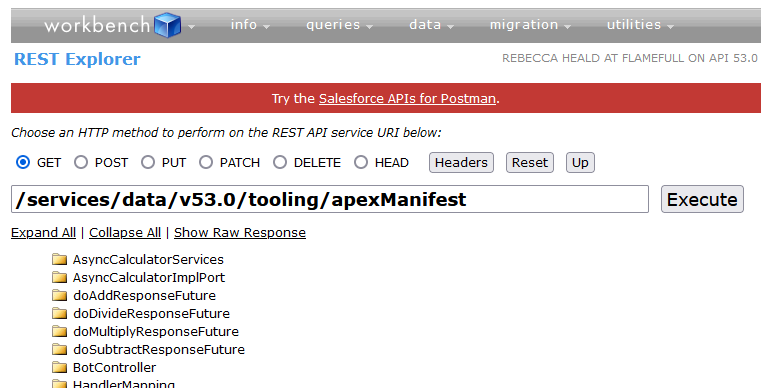The image size is (766, 388).
Task: Open the utilities menu
Action: [x=640, y=24]
